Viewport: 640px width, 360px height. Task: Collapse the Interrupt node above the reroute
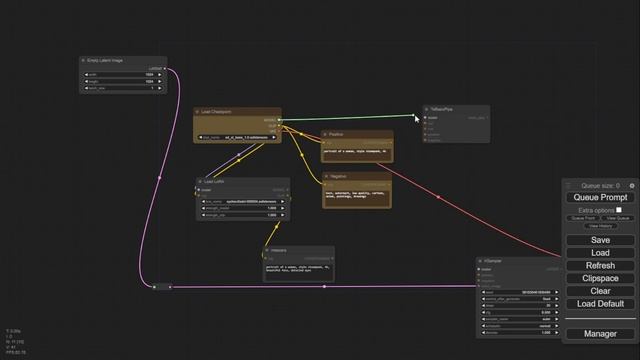pos(267,250)
